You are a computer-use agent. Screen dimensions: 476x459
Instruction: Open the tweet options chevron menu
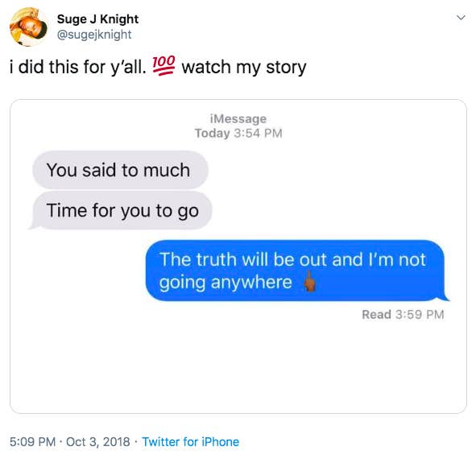(x=461, y=18)
